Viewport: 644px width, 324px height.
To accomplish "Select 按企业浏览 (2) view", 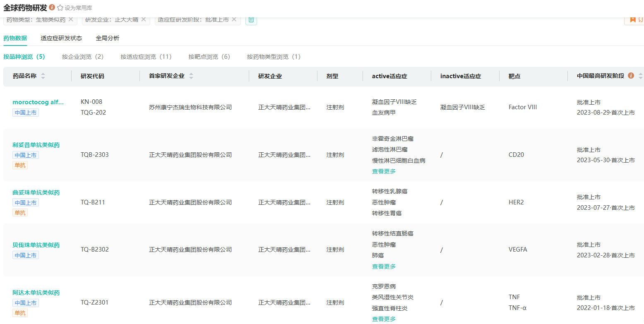I will click(83, 57).
